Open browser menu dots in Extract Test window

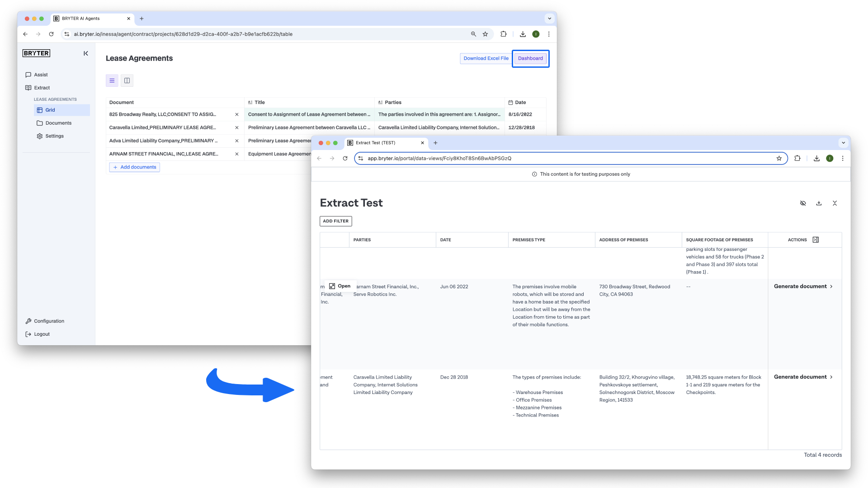843,158
